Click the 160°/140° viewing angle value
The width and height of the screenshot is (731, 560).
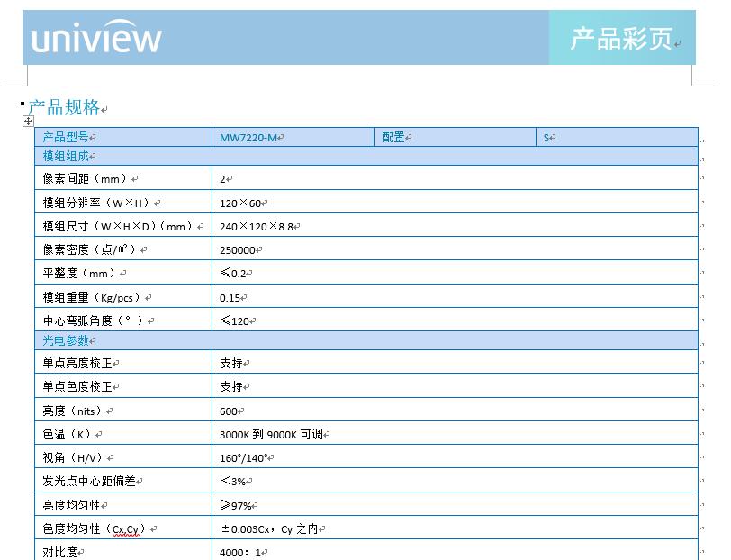(243, 458)
